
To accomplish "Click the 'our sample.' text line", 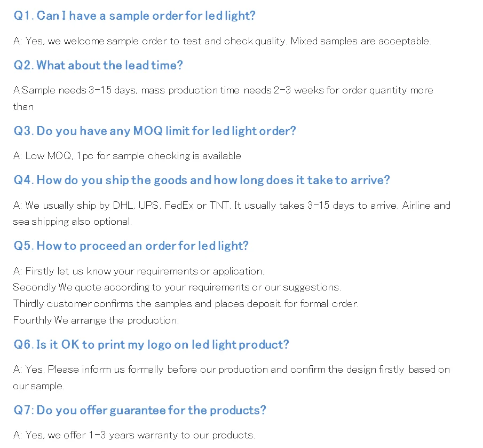I will tap(38, 386).
